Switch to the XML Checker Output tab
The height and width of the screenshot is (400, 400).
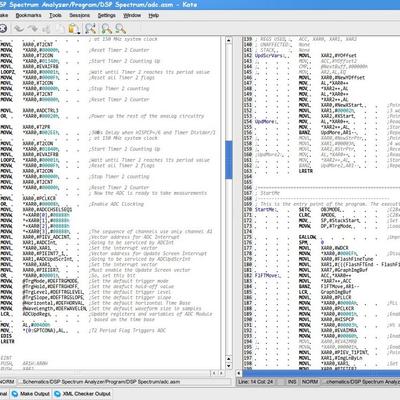[82, 394]
